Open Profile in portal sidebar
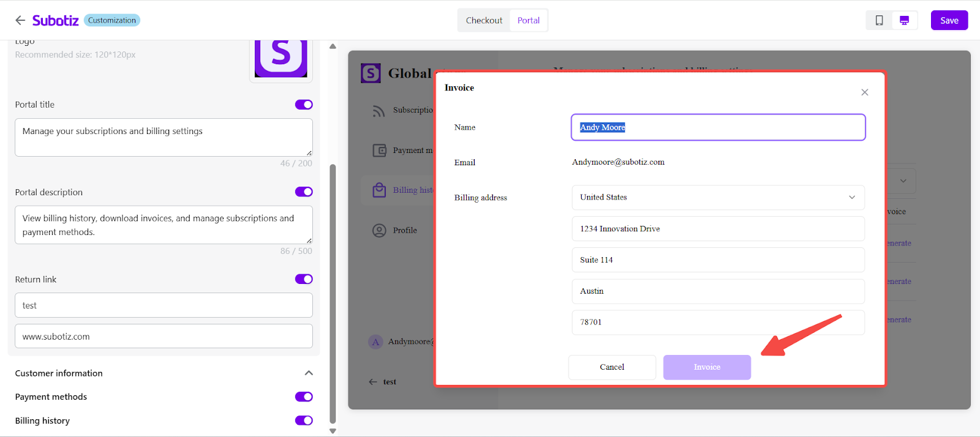 (x=404, y=231)
